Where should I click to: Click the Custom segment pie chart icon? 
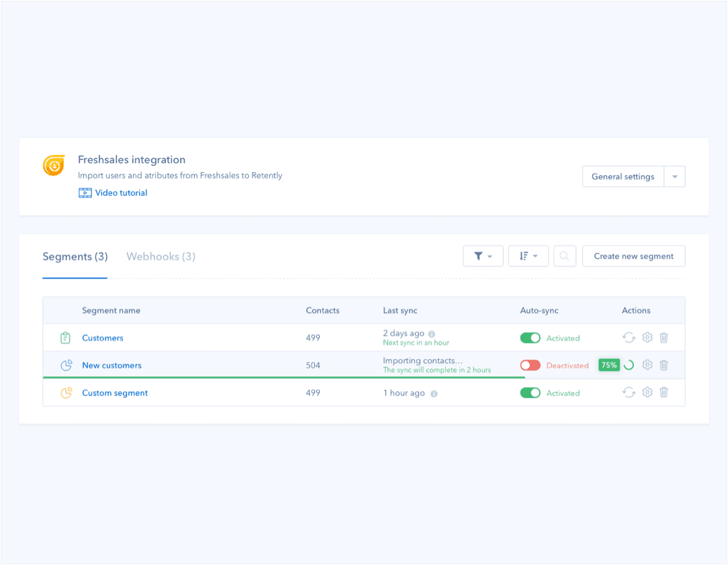tap(66, 393)
